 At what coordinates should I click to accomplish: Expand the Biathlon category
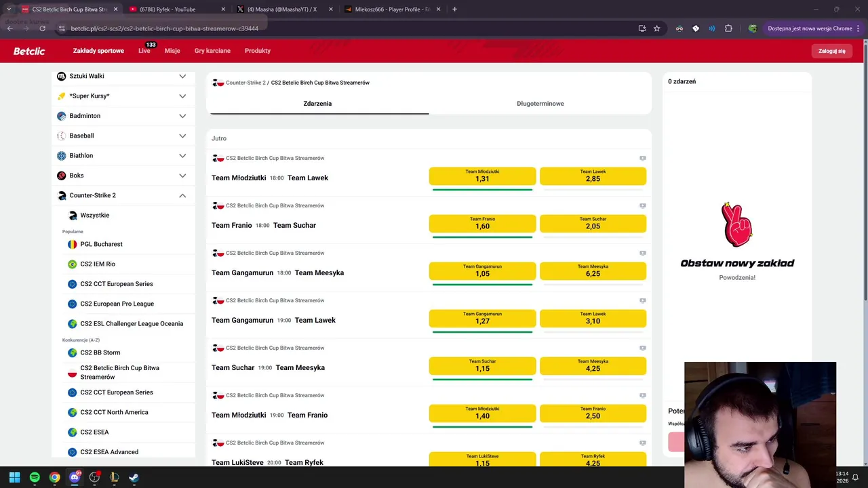point(182,156)
